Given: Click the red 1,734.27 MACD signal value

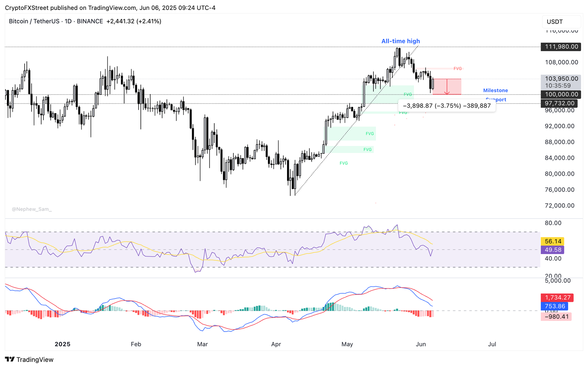Looking at the screenshot, I should (x=557, y=298).
